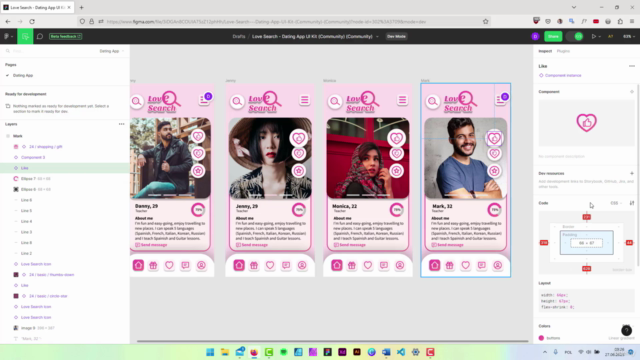Screen dimensions: 640x360
Task: Click the purple D user avatar
Action: point(535,36)
